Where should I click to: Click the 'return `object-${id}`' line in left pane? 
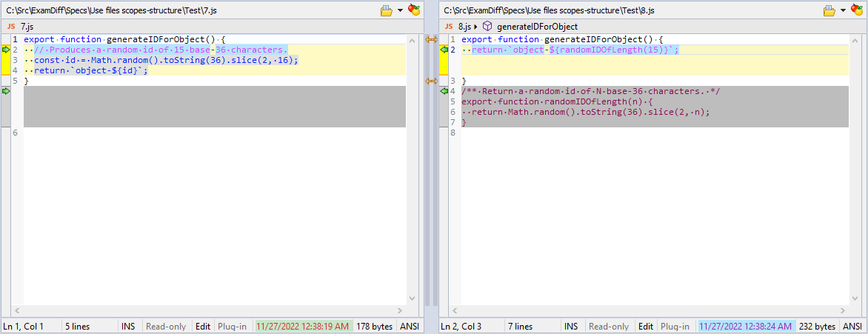coord(91,70)
